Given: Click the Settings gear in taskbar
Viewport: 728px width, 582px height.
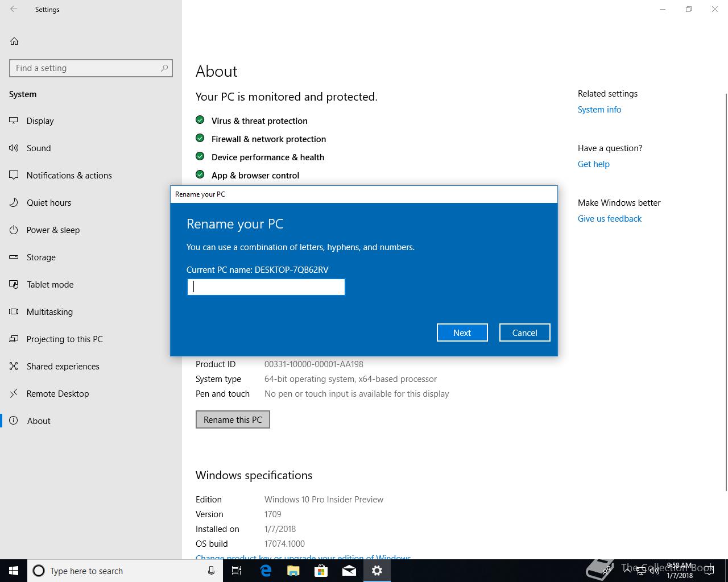Looking at the screenshot, I should click(377, 571).
